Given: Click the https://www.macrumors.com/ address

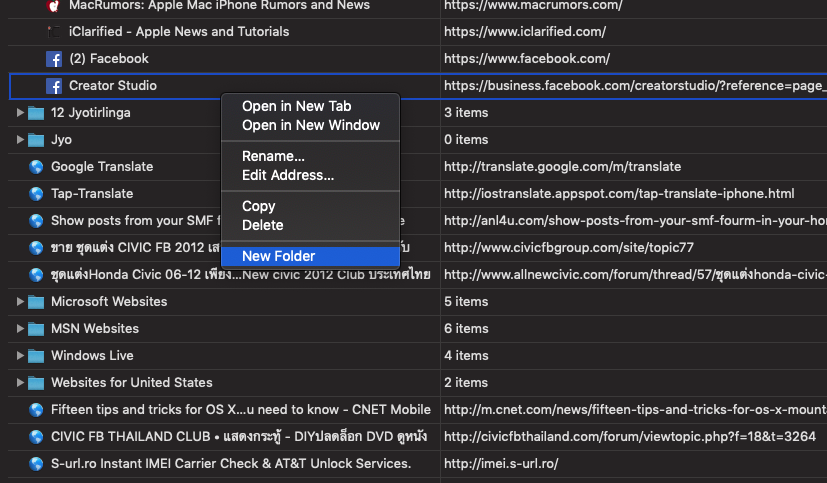Looking at the screenshot, I should (x=533, y=5).
